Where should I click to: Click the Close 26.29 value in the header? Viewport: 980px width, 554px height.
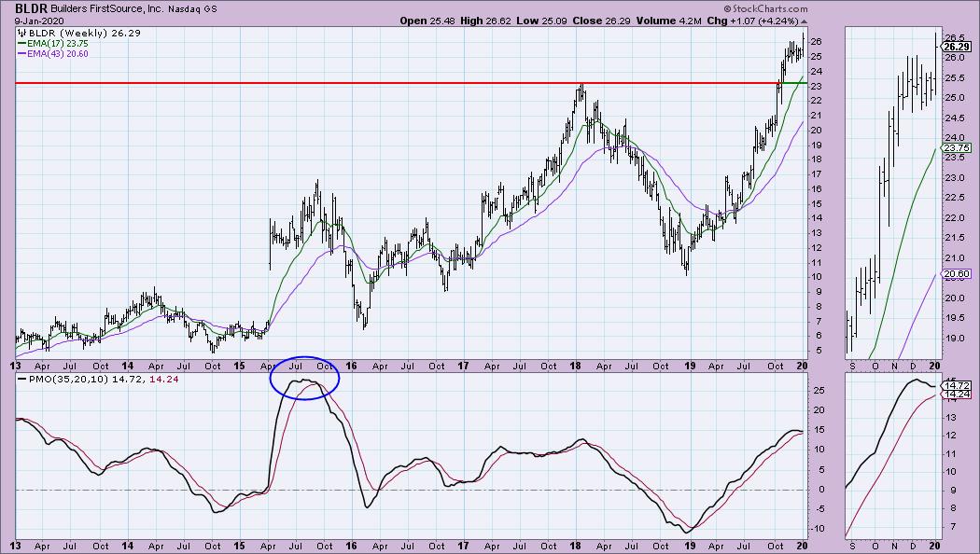602,21
